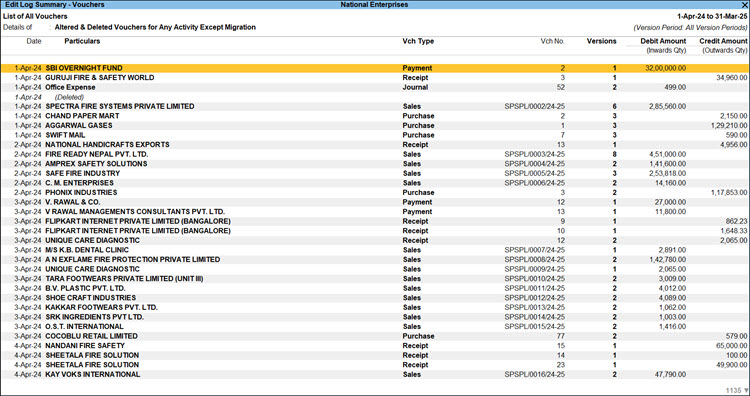
Task: Select the Office Expense journal entry
Action: (x=375, y=88)
